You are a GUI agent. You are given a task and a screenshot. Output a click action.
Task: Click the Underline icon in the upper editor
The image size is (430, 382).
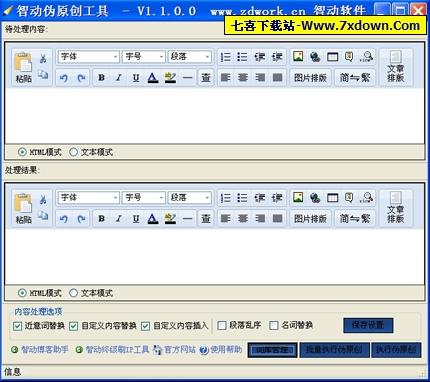(x=136, y=78)
